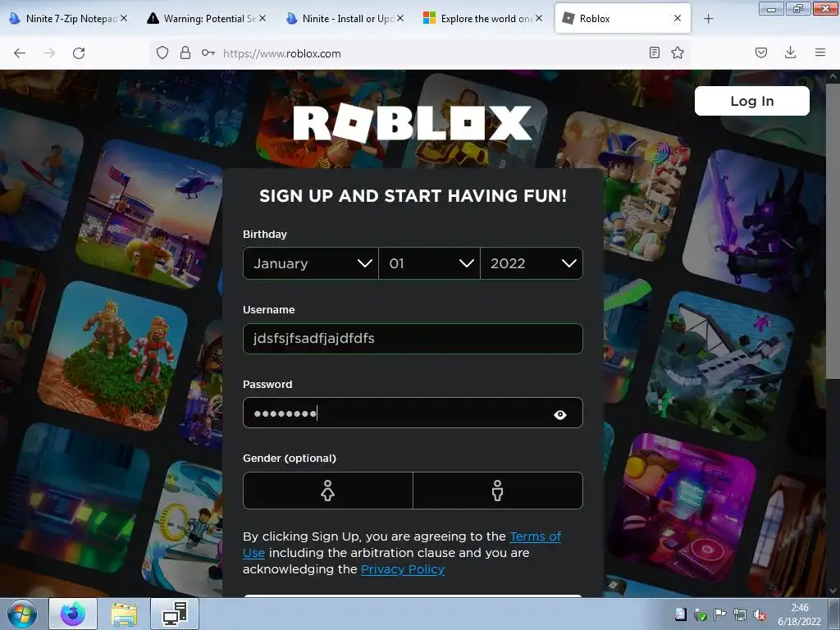Open the Windows Start menu

22,614
